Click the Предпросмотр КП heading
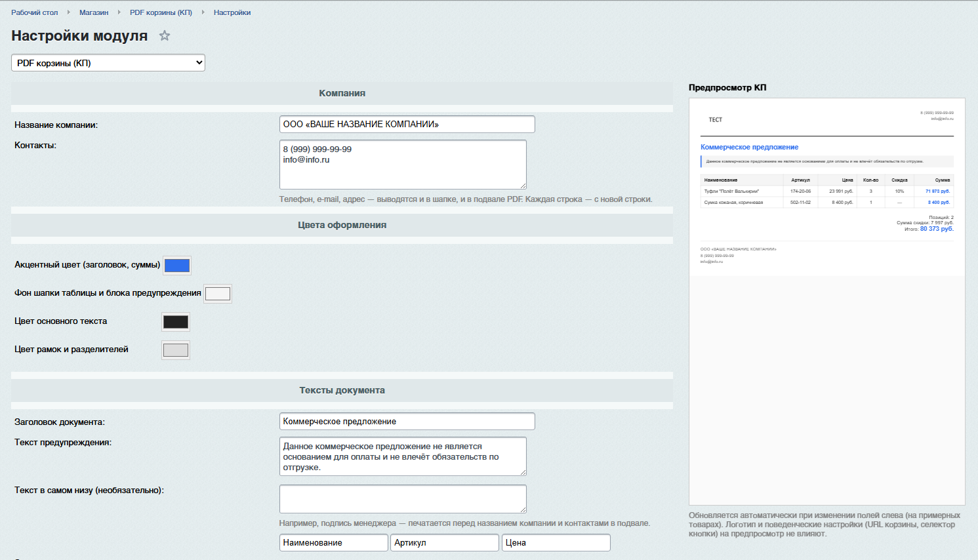 coord(727,87)
